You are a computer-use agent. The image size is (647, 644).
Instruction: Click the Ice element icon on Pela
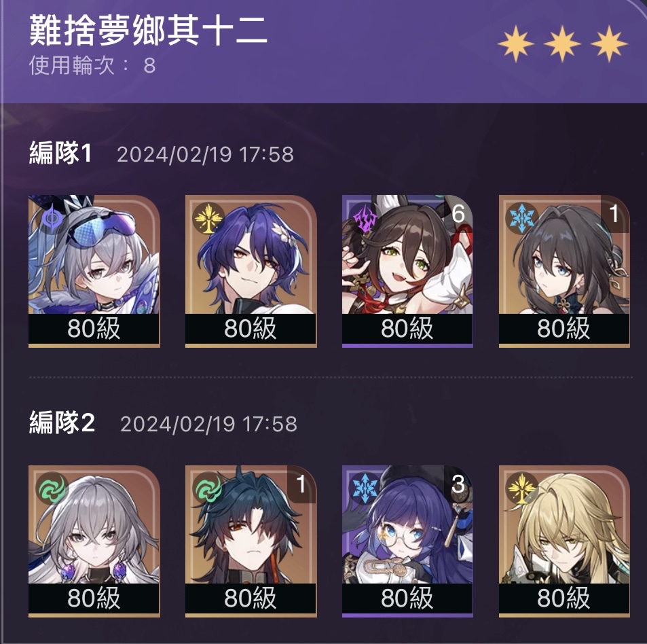[365, 488]
